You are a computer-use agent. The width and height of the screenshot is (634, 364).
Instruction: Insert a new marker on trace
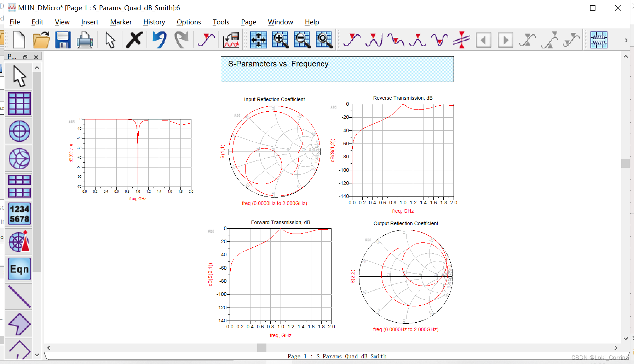click(x=352, y=40)
